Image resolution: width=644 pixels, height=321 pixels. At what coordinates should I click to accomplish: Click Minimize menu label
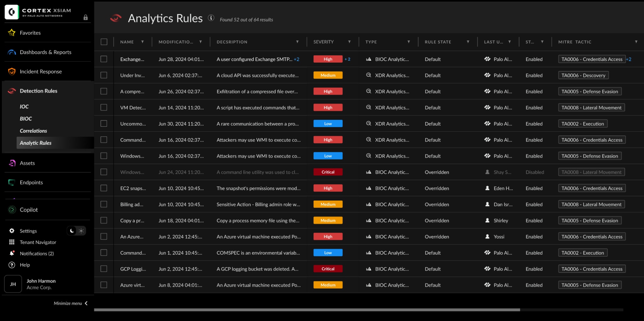pos(68,303)
